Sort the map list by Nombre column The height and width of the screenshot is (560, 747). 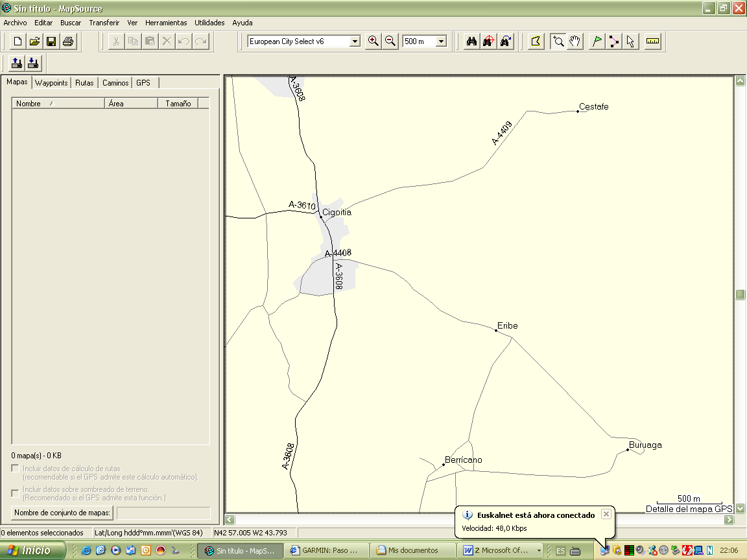pos(58,104)
